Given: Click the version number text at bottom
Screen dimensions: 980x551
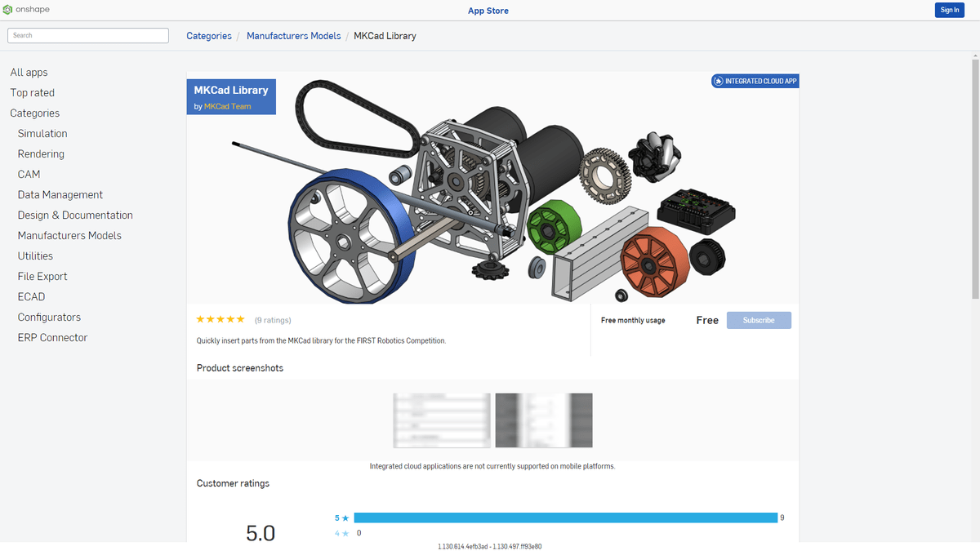Looking at the screenshot, I should tap(490, 546).
